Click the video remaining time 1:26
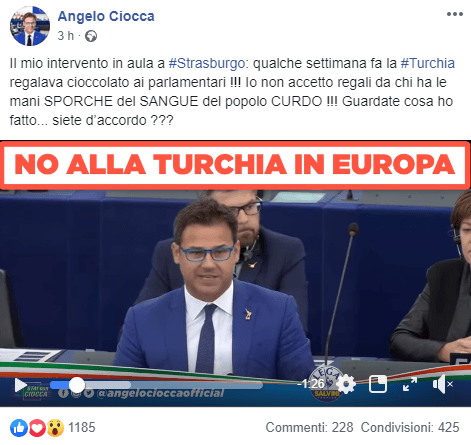Image resolution: width=471 pixels, height=445 pixels. 311,384
